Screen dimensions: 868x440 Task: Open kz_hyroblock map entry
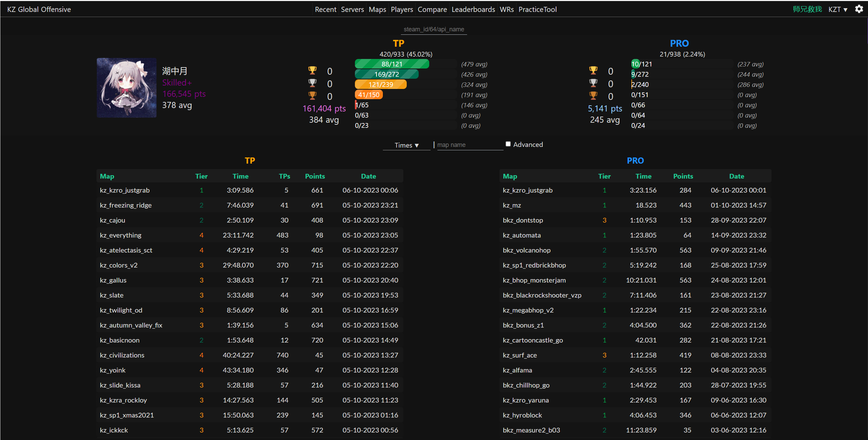click(522, 415)
